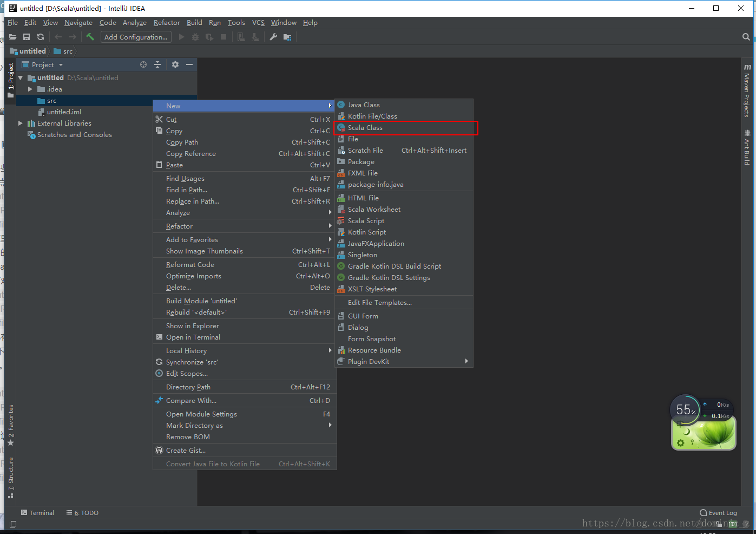756x534 pixels.
Task: Open Project panel gear settings
Action: coord(175,64)
